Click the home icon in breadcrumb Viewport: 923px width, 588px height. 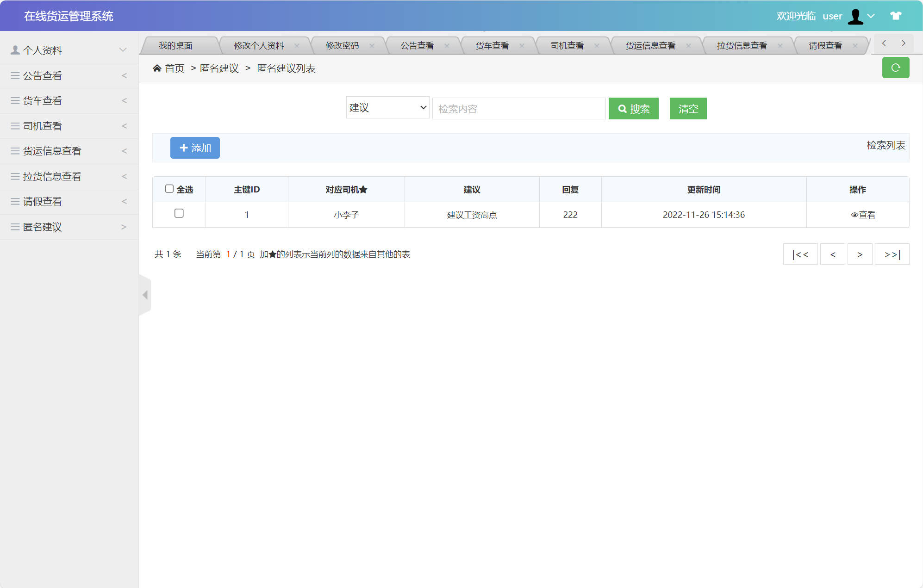(157, 68)
